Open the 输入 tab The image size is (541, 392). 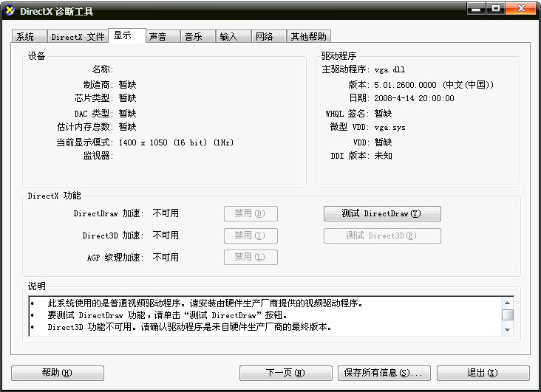[x=228, y=37]
